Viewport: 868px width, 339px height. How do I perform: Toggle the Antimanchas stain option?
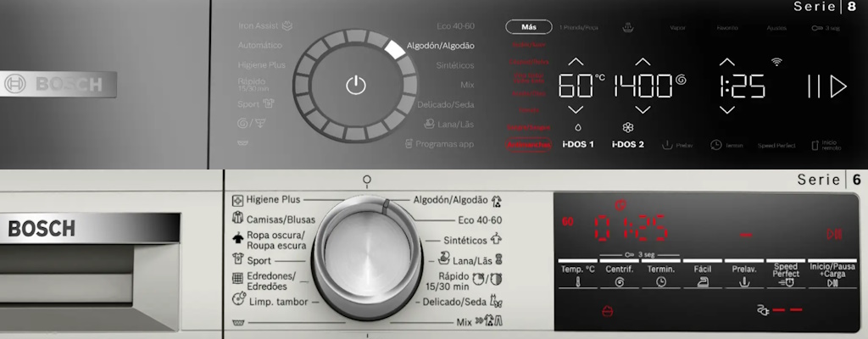pyautogui.click(x=529, y=145)
